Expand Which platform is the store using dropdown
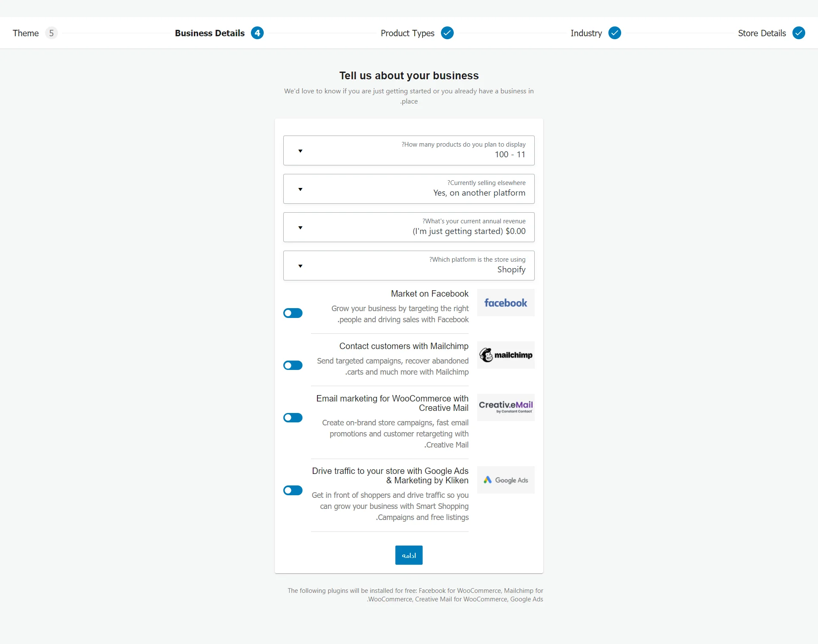This screenshot has height=644, width=818. click(301, 266)
